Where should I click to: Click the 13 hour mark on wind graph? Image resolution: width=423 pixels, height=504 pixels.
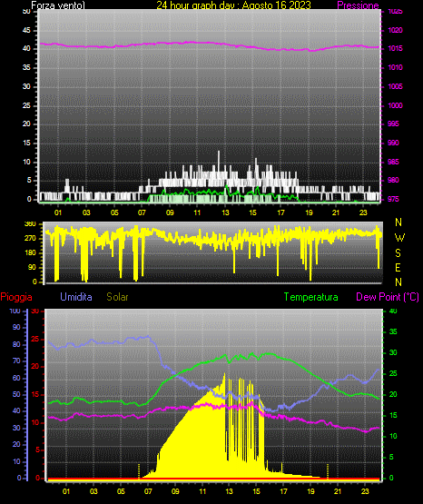click(x=225, y=212)
